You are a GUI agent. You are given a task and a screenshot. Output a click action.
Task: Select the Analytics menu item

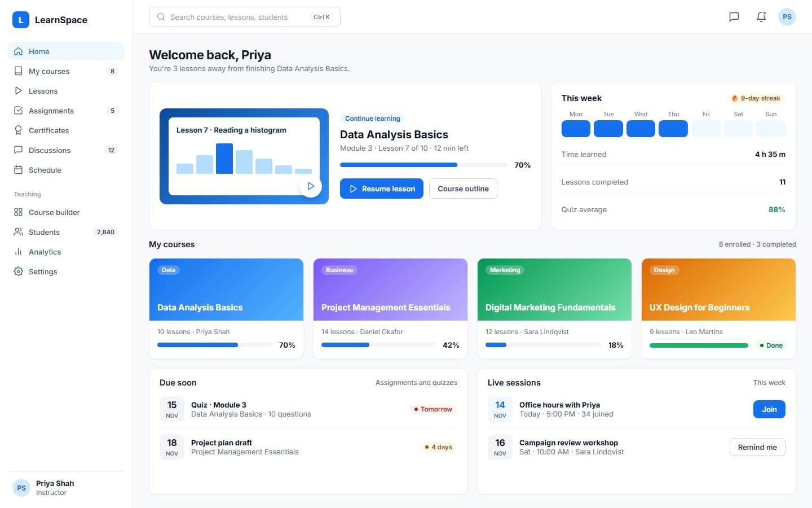click(x=67, y=252)
